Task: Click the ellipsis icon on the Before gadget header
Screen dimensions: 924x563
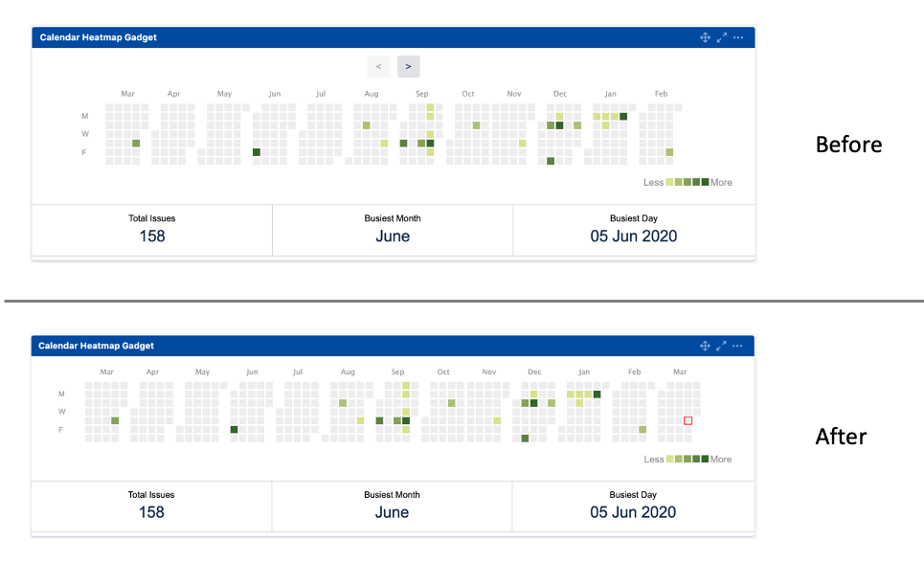Action: click(738, 37)
